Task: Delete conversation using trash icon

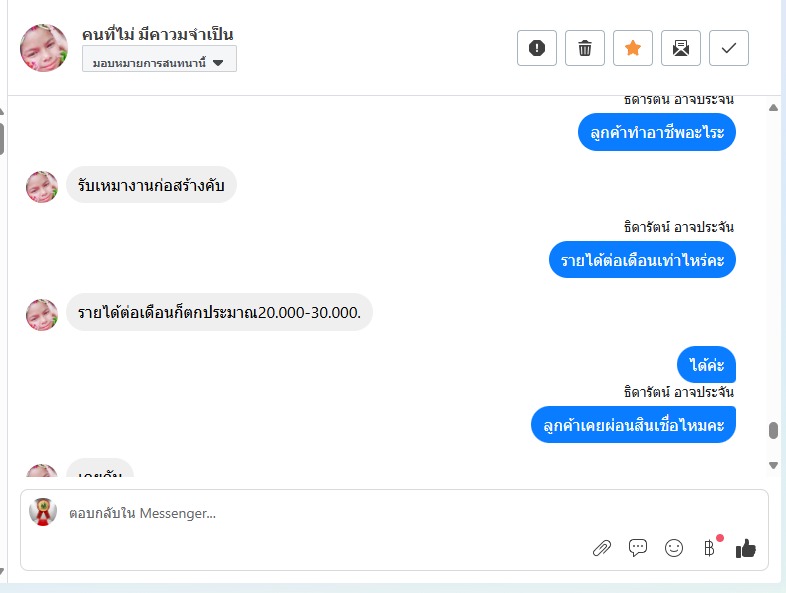Action: (x=584, y=48)
